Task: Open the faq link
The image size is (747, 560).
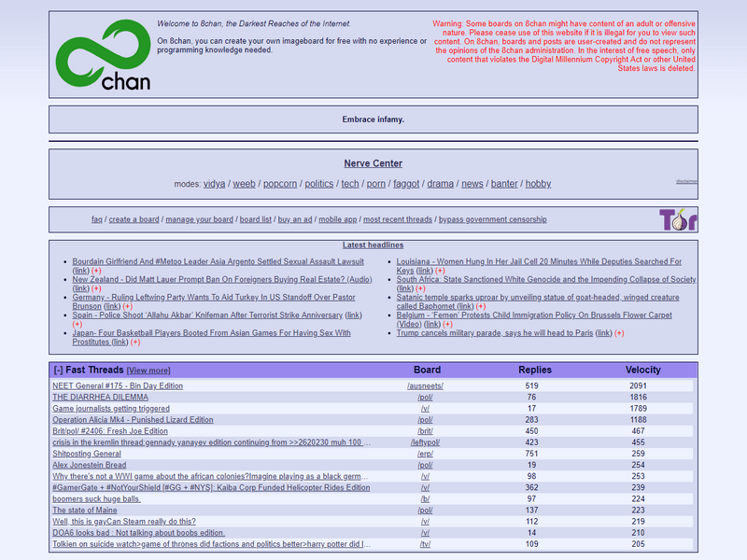Action: [97, 219]
